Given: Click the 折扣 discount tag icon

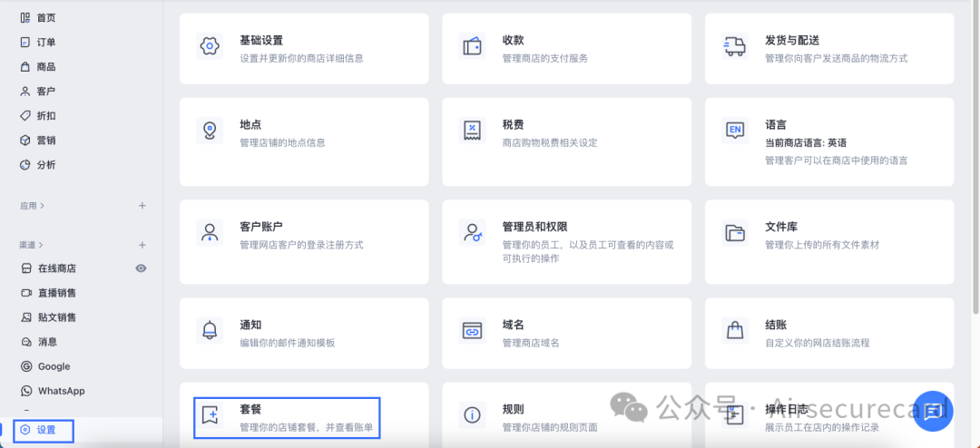Looking at the screenshot, I should tap(25, 115).
